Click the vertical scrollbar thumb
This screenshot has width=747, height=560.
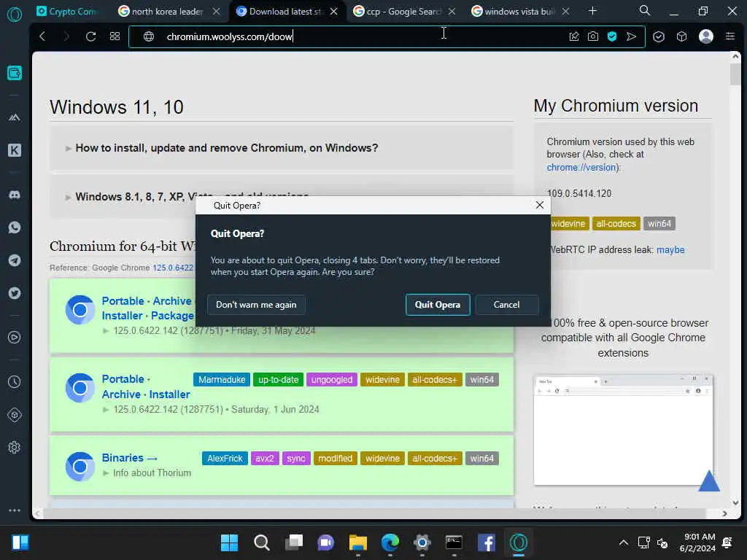click(x=735, y=74)
